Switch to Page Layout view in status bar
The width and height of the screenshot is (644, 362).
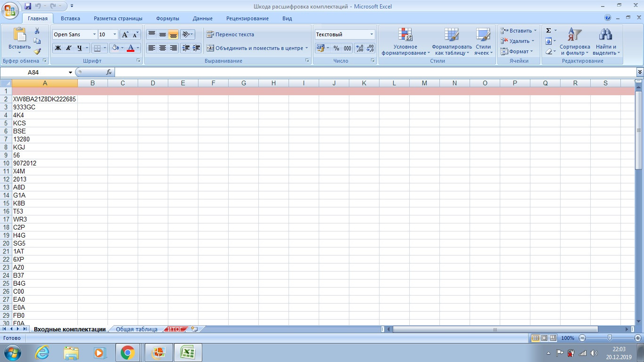544,338
